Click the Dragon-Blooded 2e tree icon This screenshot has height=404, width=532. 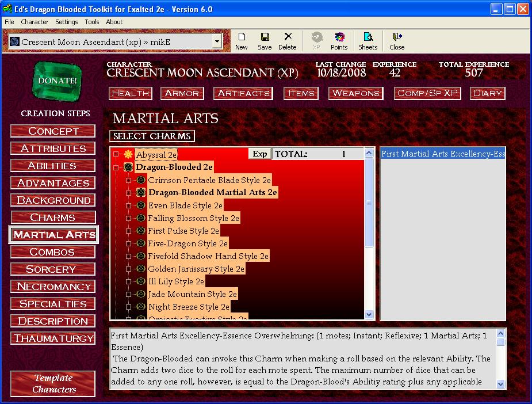point(128,167)
